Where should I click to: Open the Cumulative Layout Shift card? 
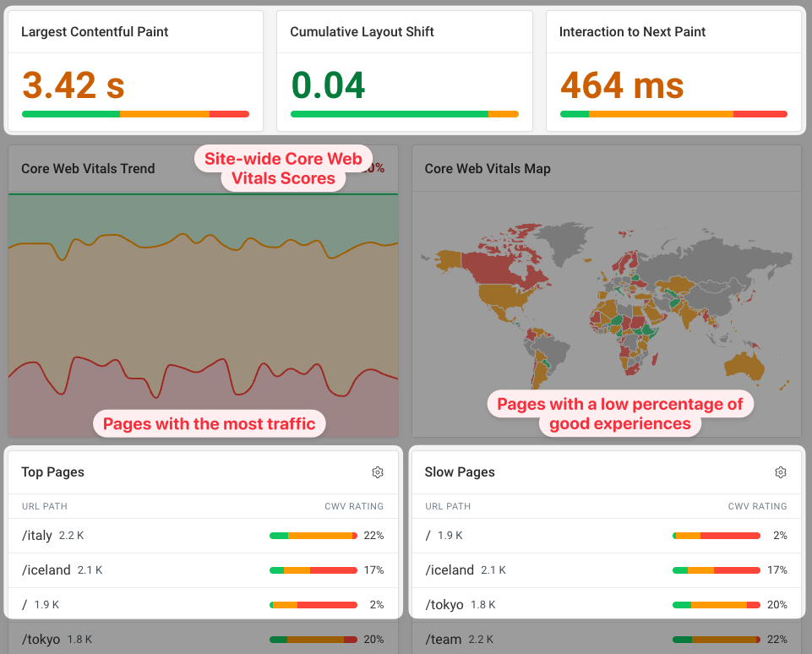tap(404, 71)
